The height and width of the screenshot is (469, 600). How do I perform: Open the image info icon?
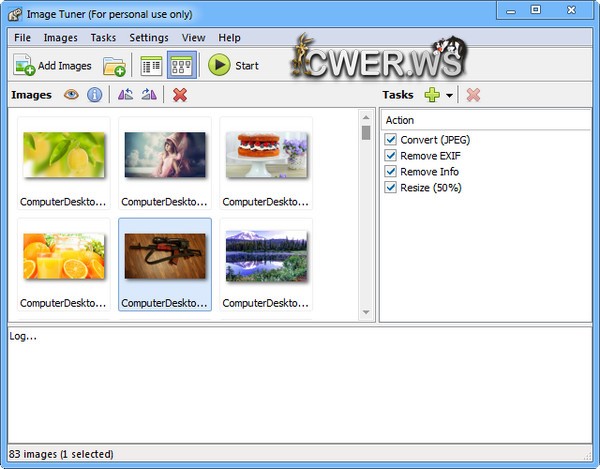(x=95, y=95)
